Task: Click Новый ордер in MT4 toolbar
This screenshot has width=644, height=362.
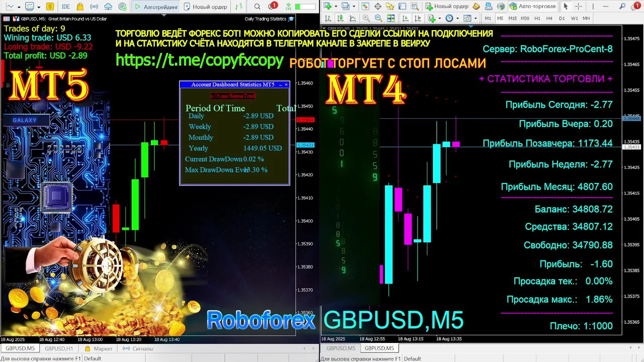Action: tap(447, 6)
